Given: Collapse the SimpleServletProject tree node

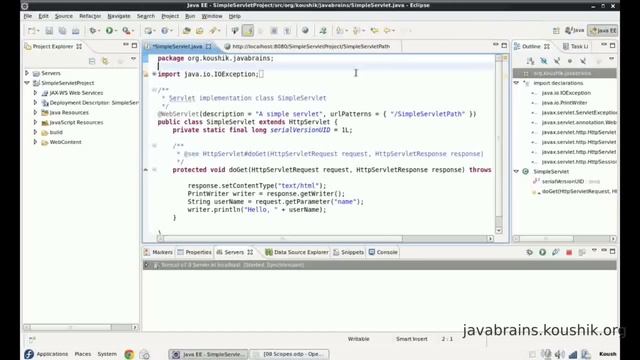Looking at the screenshot, I should tap(27, 83).
